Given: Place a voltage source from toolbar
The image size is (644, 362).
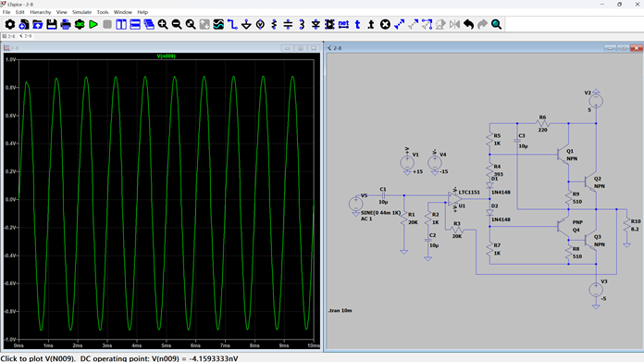Looking at the screenshot, I should tap(260, 25).
